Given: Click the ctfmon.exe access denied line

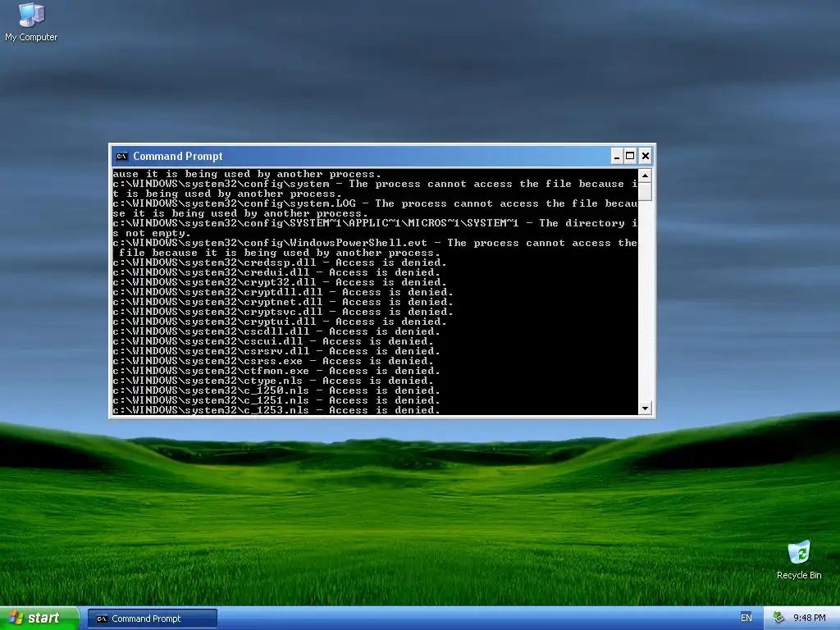Looking at the screenshot, I should pos(276,371).
